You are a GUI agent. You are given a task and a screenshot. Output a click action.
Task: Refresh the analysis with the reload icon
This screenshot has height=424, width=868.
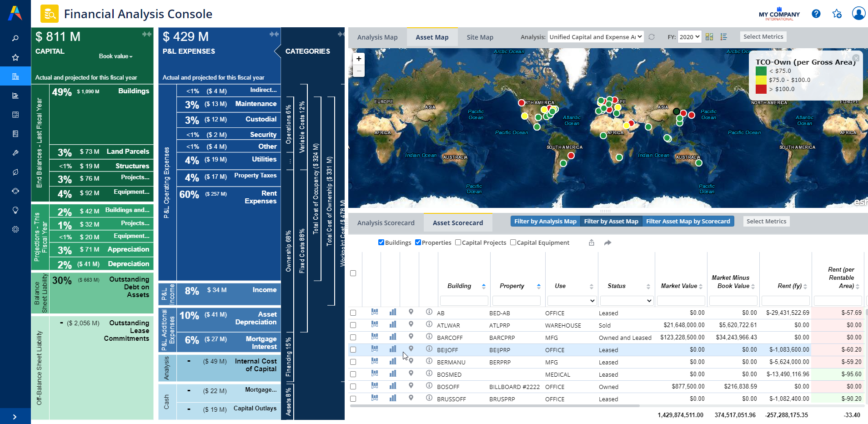pos(652,37)
